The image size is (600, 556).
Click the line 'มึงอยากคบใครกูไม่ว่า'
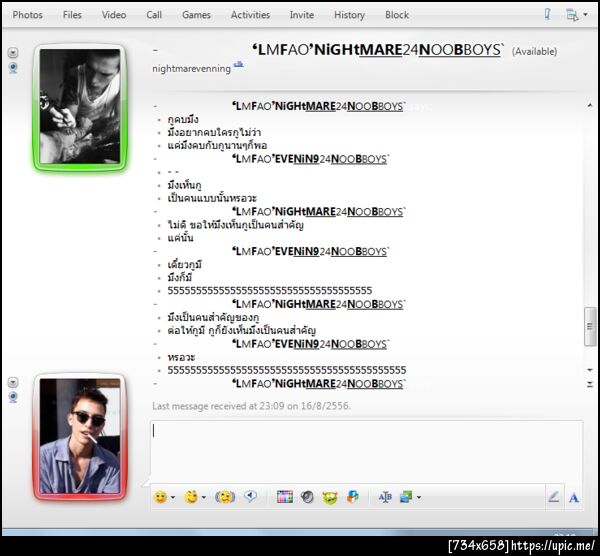coord(214,132)
